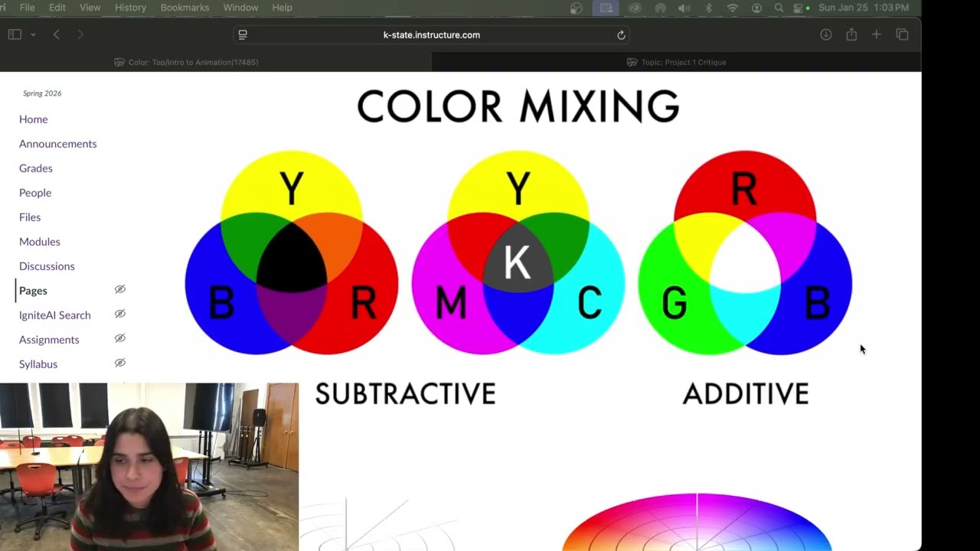
Task: Click the webcam video overlay
Action: tap(149, 467)
